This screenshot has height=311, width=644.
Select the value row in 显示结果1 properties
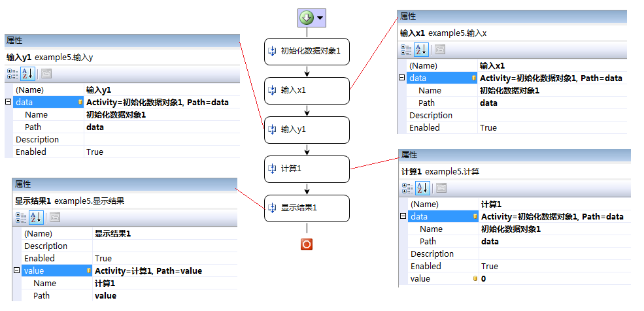129,270
